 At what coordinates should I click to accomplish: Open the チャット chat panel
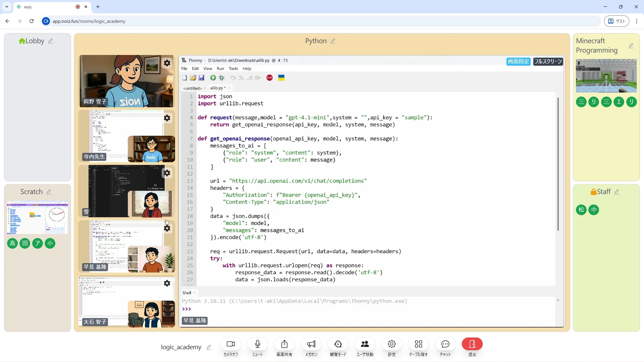[445, 344]
